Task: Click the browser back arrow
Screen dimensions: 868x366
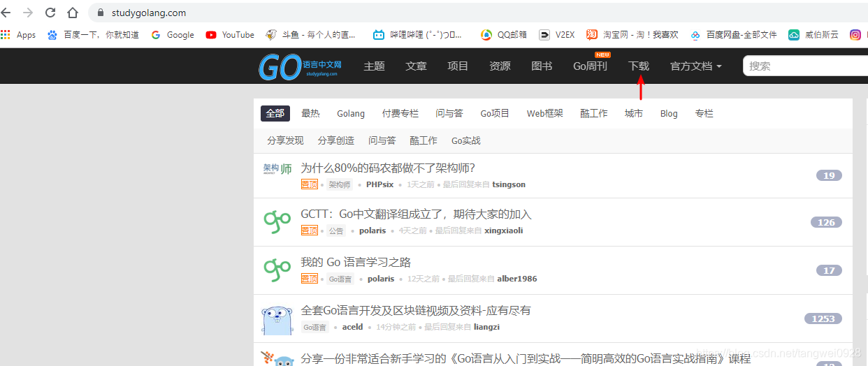Action: tap(6, 13)
